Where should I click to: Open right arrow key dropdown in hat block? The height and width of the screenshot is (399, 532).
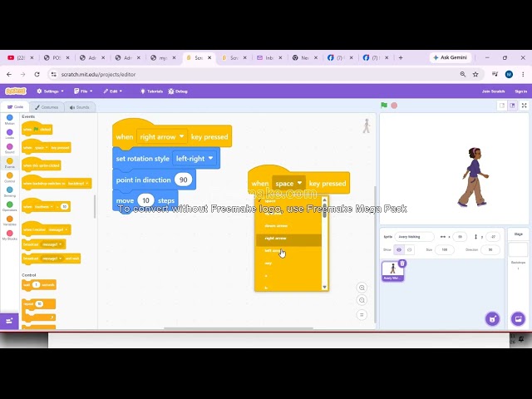point(161,136)
